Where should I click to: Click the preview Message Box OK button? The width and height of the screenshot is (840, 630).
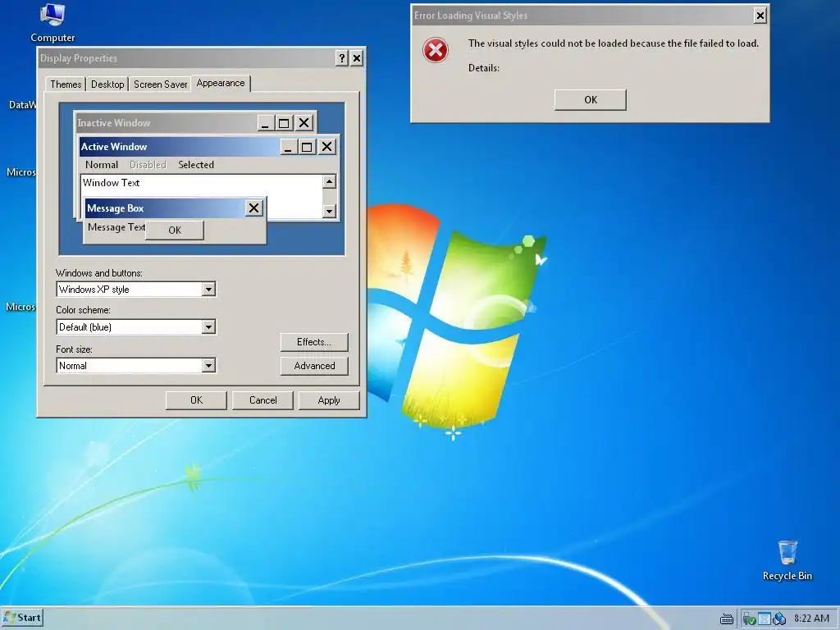coord(175,230)
